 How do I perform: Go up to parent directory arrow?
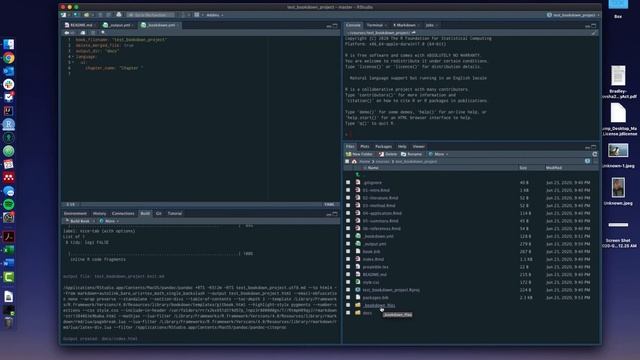click(358, 175)
